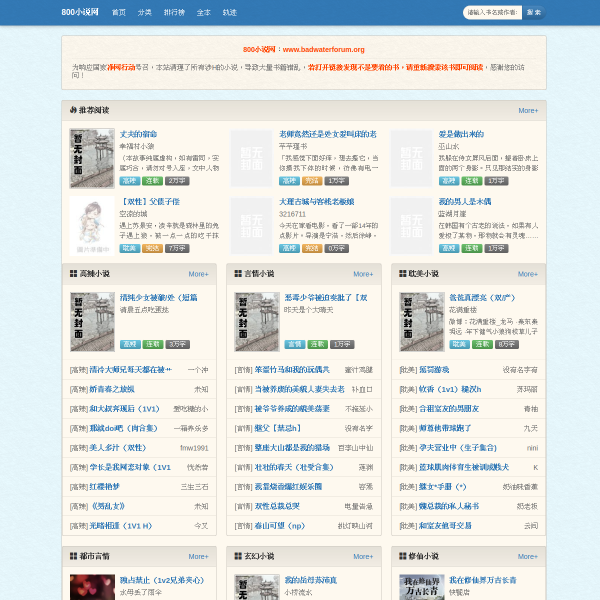The width and height of the screenshot is (600, 600).
Task: Open More+ for 耽美小说
Action: click(528, 274)
